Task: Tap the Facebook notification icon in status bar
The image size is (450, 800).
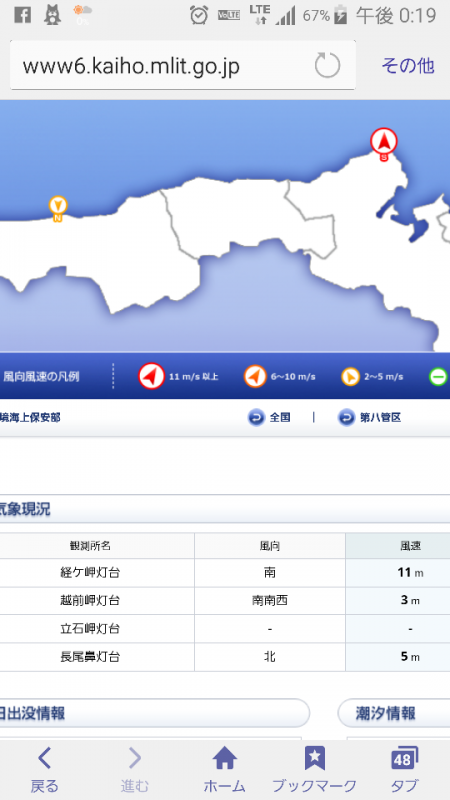Action: 22,15
